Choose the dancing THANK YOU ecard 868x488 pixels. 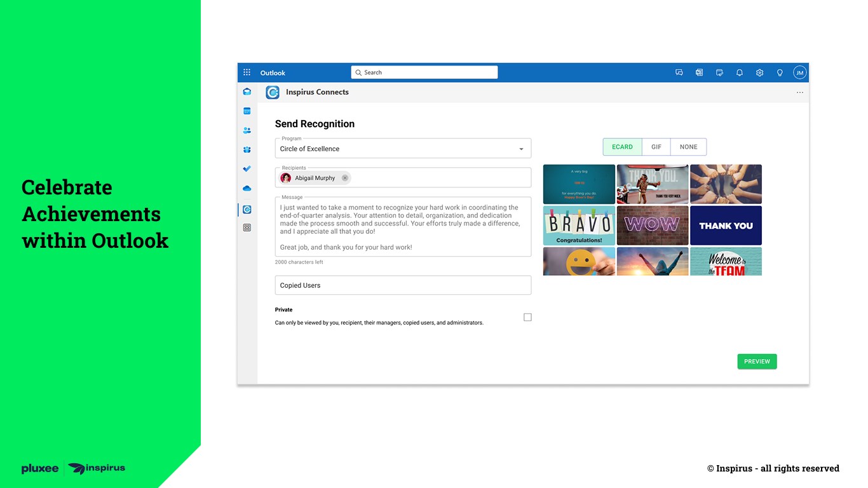click(653, 184)
